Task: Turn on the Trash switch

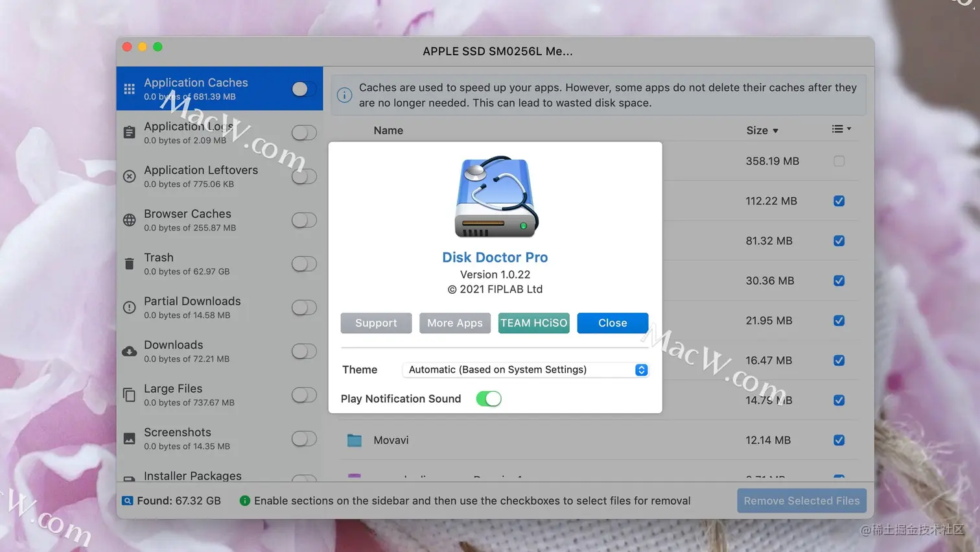Action: [304, 264]
